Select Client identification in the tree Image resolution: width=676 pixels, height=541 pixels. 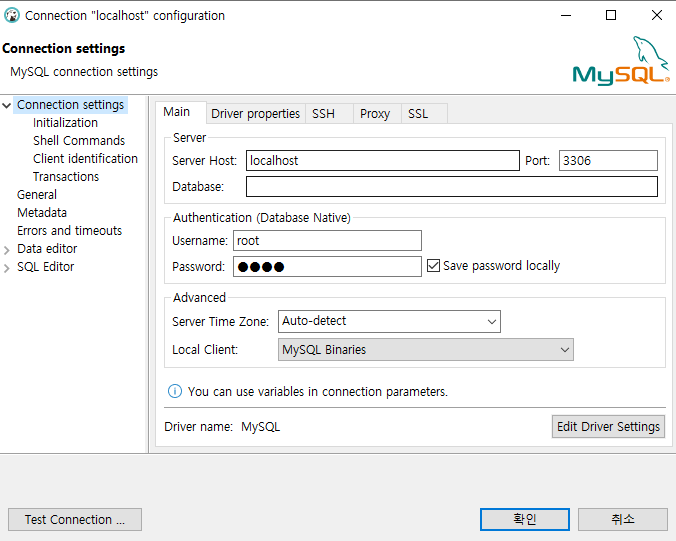[x=85, y=159]
